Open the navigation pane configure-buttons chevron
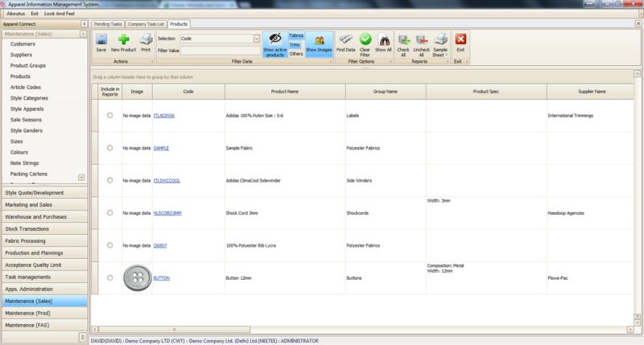The height and width of the screenshot is (345, 644). point(82,337)
